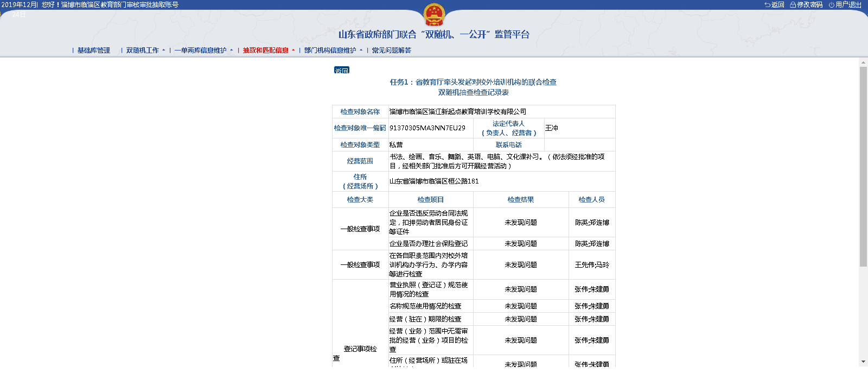Screen dimensions: 868x379
Task: Click the lock icon for 修改密码
Action: [793, 5]
